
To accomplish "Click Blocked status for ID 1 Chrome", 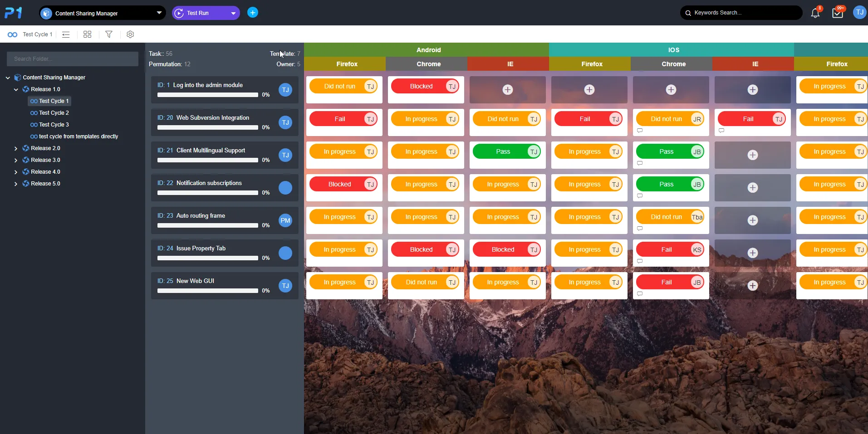I will pyautogui.click(x=421, y=86).
